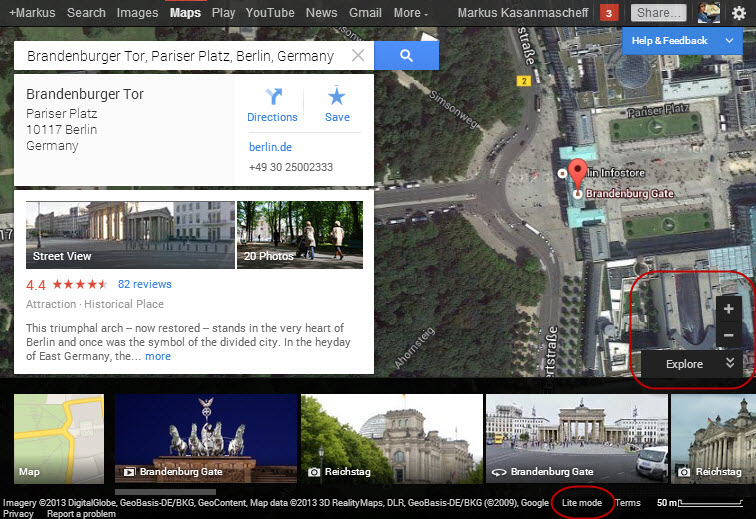Image resolution: width=756 pixels, height=519 pixels.
Task: Switch to Lite mode
Action: [581, 503]
